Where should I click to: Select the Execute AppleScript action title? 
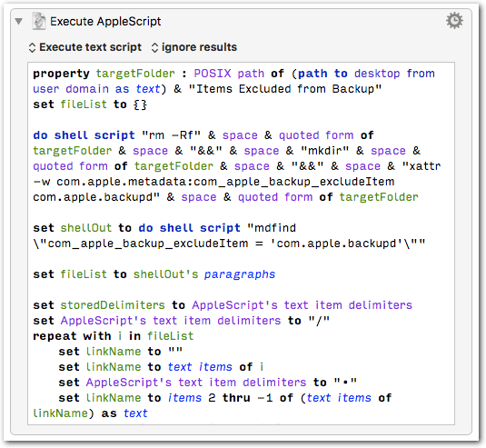pyautogui.click(x=105, y=22)
